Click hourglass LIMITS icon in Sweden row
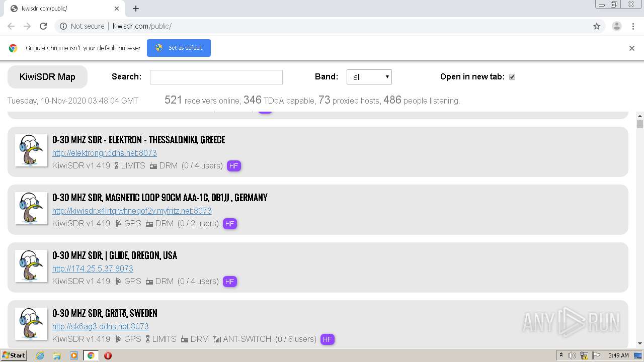 tap(148, 339)
